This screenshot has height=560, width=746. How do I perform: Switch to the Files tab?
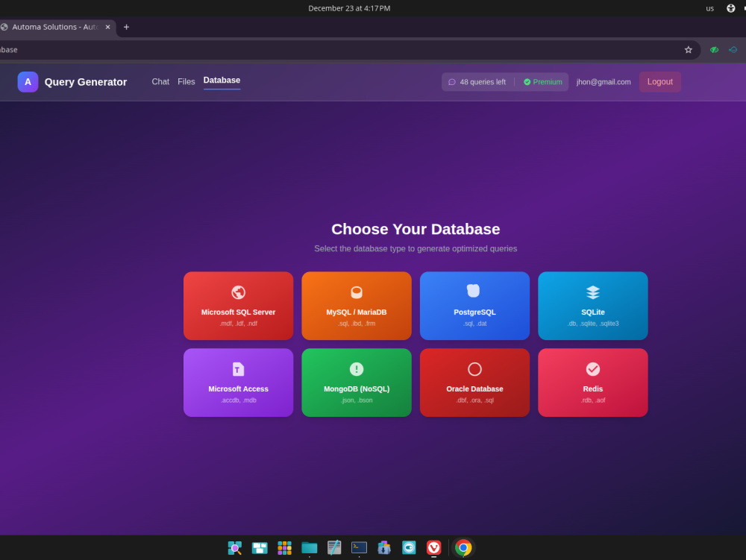point(186,82)
